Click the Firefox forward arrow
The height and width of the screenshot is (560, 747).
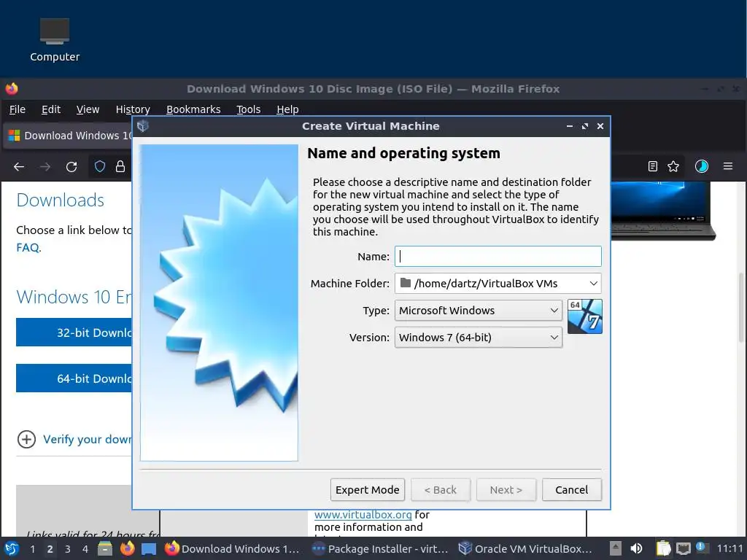(x=45, y=167)
